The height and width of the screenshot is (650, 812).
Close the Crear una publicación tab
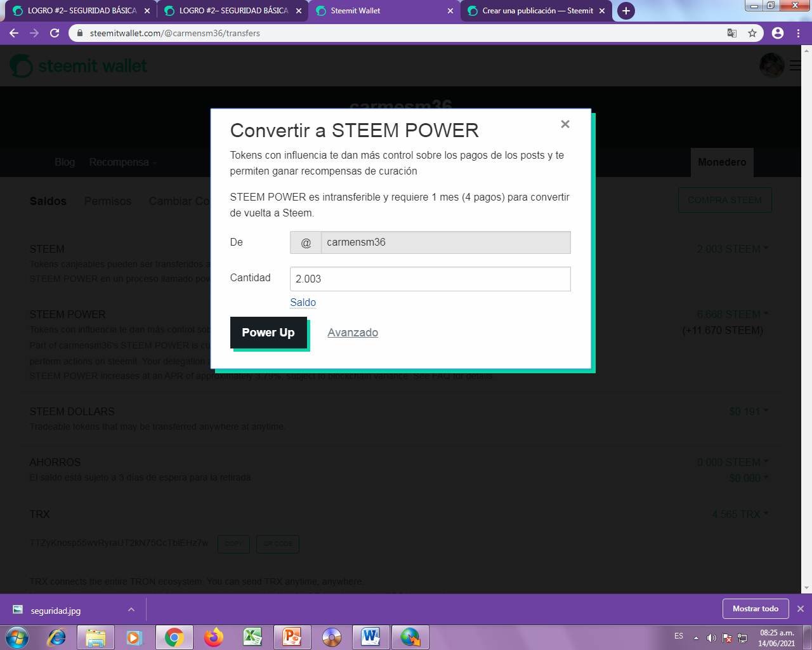pyautogui.click(x=602, y=11)
